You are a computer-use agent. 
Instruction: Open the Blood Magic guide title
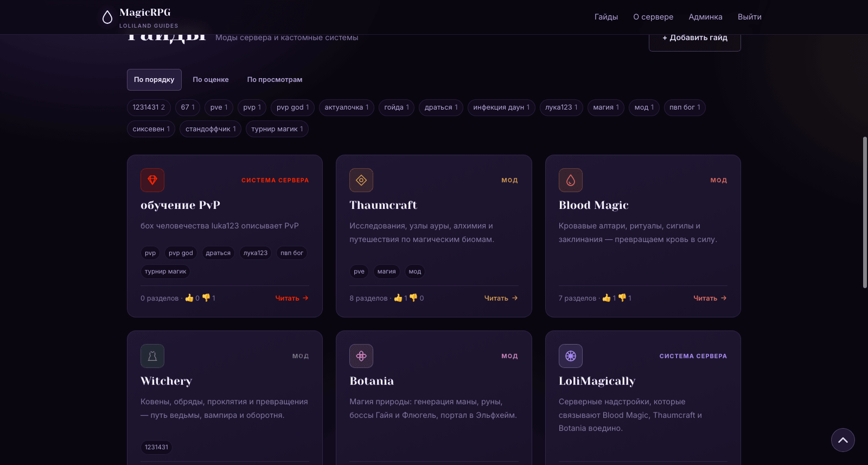pos(593,205)
